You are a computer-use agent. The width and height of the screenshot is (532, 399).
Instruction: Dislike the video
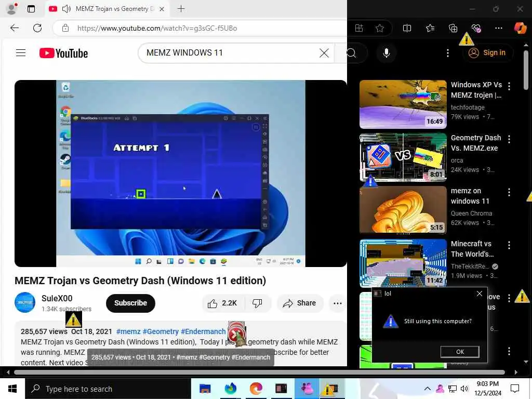pyautogui.click(x=258, y=303)
